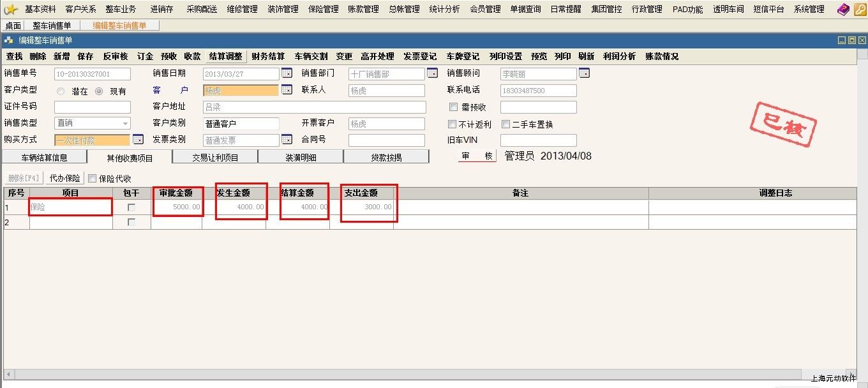Open the selector icon beside 购买方式
This screenshot has width=868, height=388.
pos(138,140)
